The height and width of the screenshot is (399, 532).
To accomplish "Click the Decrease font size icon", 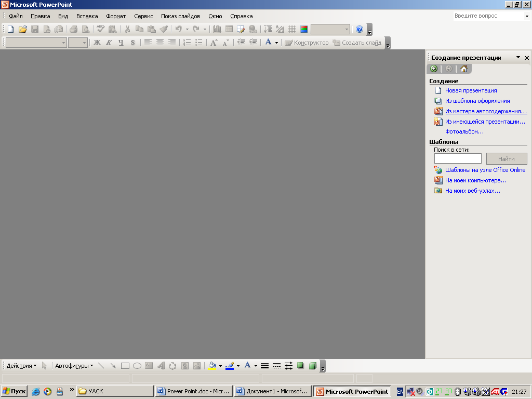I will [x=226, y=43].
